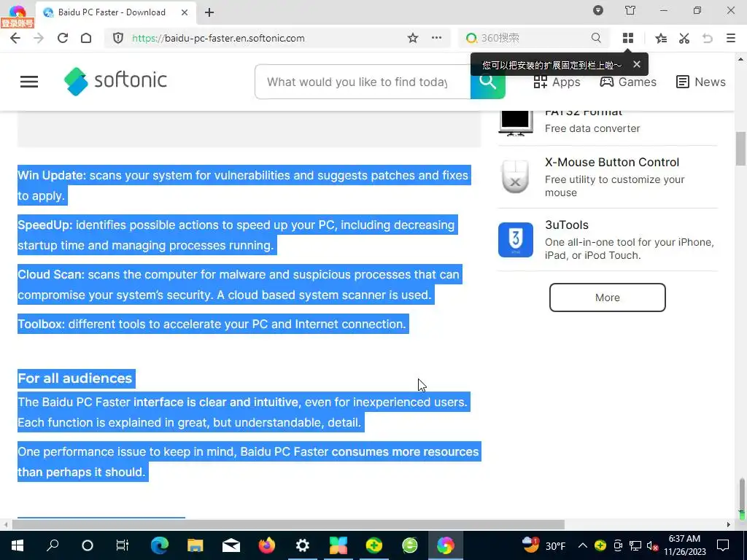Show hidden system tray icons
Viewport: 747px width, 560px height.
tap(583, 545)
